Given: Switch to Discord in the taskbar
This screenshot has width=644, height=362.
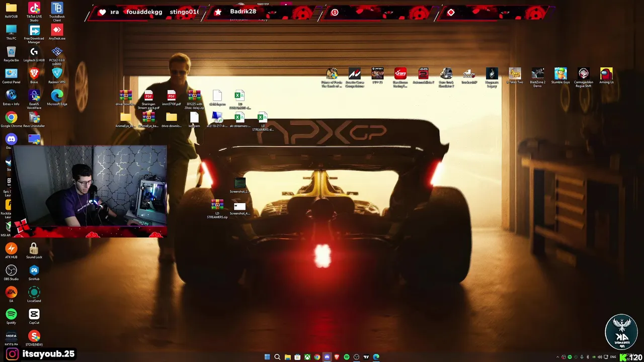Looking at the screenshot, I should (327, 357).
